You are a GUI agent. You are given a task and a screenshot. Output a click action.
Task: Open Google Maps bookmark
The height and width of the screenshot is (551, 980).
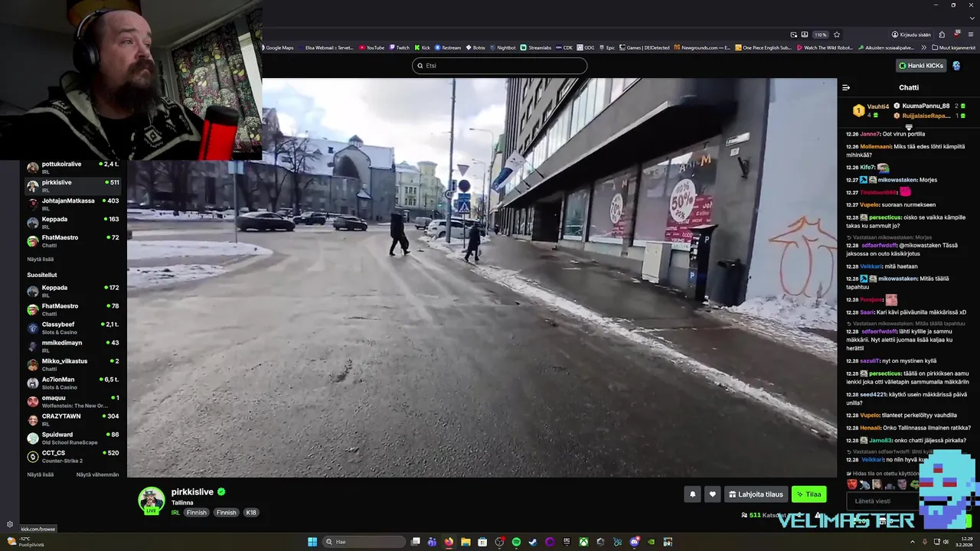[x=279, y=47]
